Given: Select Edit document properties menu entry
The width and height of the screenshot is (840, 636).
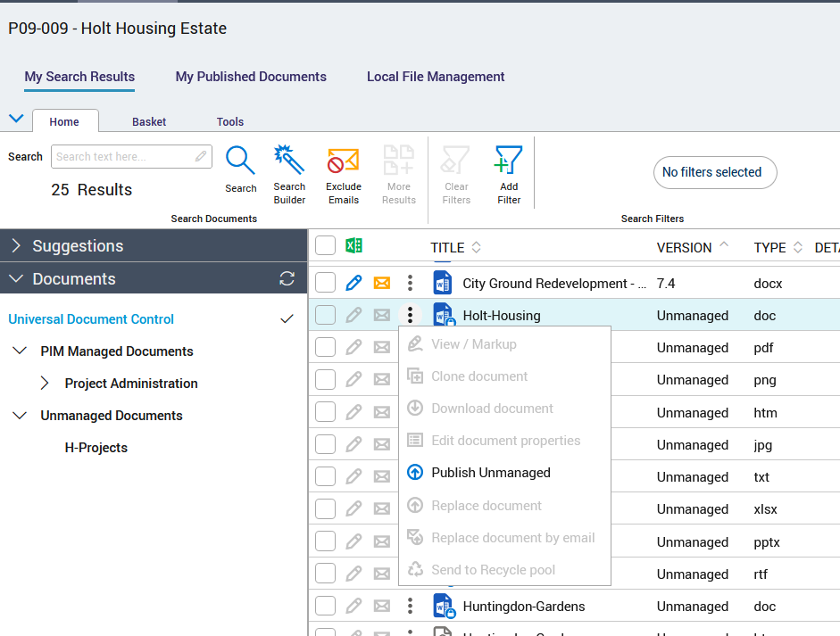Looking at the screenshot, I should click(x=504, y=441).
